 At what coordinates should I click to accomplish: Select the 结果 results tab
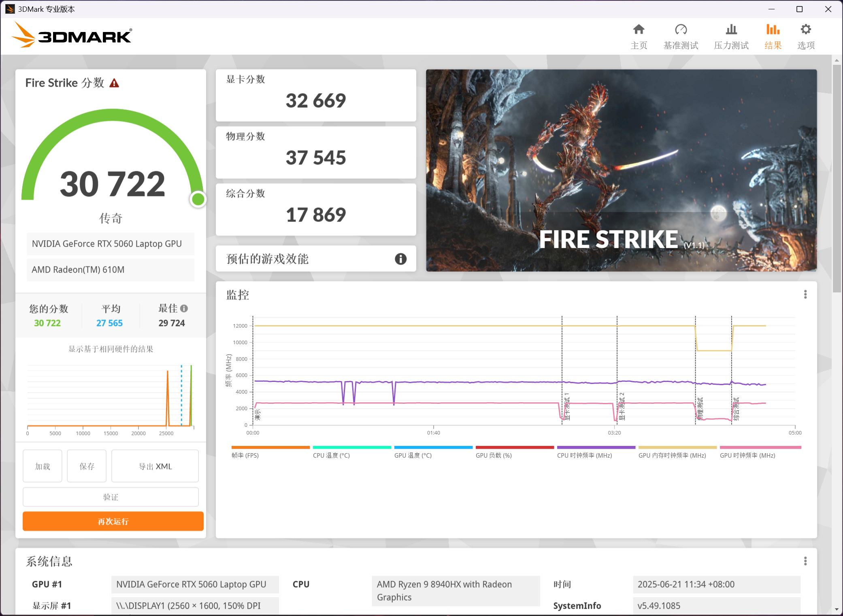click(773, 36)
